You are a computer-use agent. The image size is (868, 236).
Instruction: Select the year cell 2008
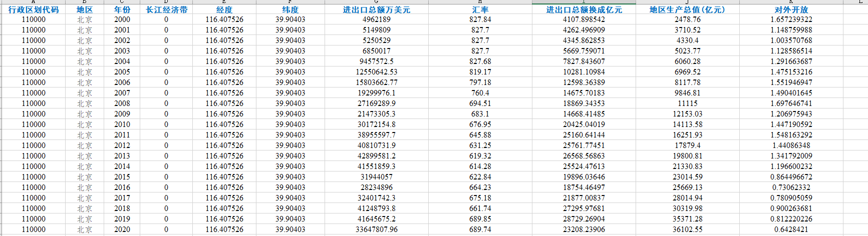(122, 103)
